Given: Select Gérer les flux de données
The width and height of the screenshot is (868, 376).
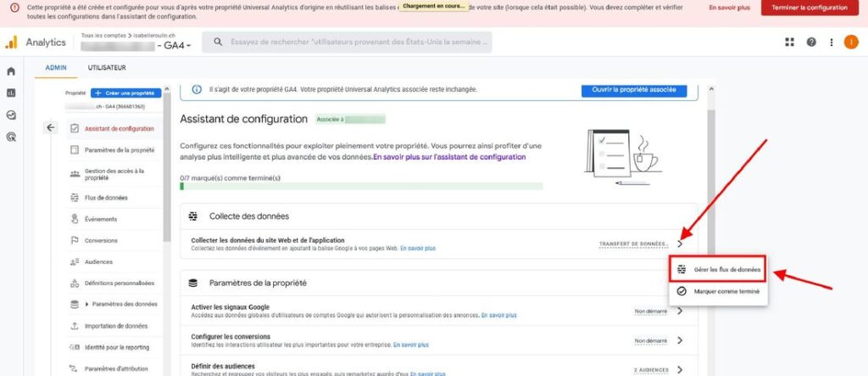Looking at the screenshot, I should [718, 270].
